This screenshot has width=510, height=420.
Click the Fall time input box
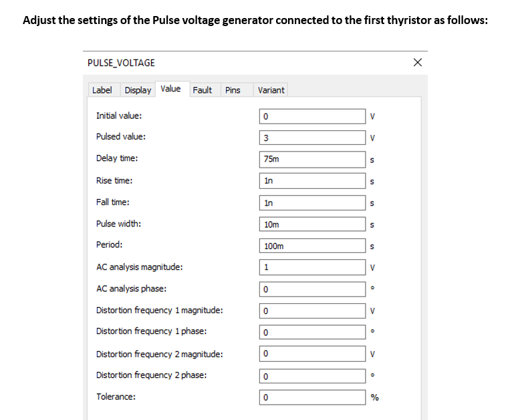coord(313,202)
